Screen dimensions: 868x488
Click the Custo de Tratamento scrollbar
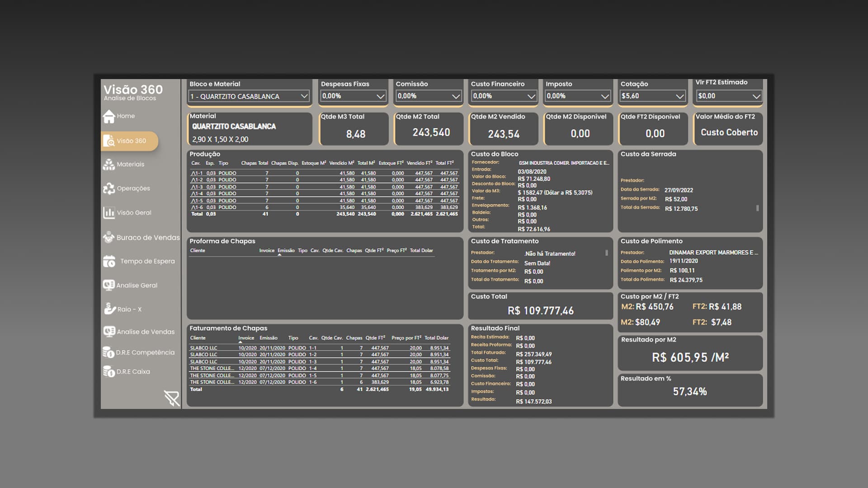point(606,253)
